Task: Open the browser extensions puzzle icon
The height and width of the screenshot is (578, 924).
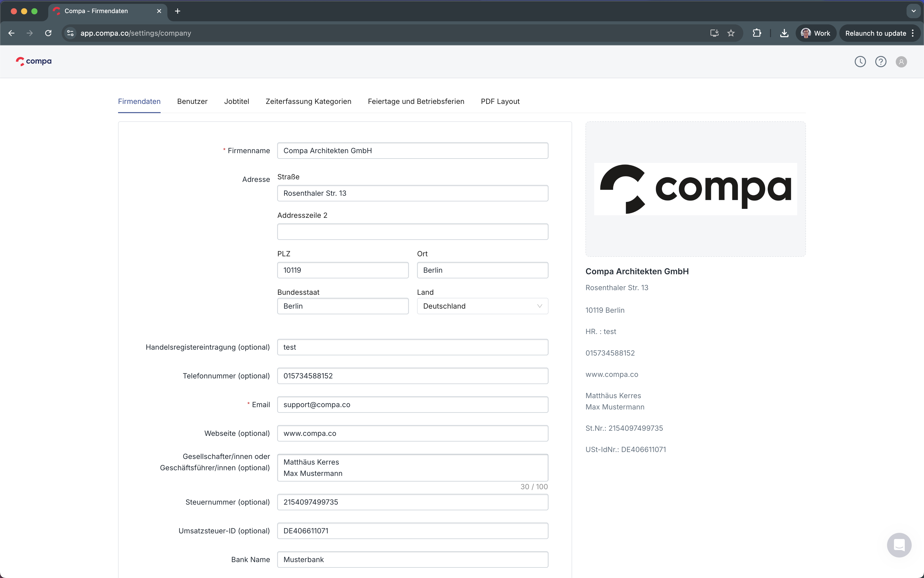Action: tap(756, 33)
